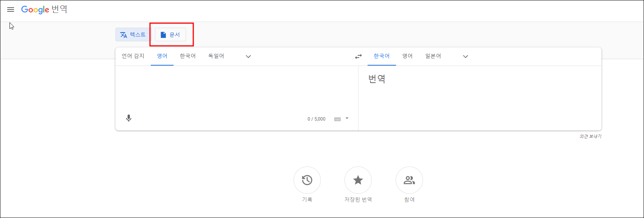Select 한국어 as the source language
The width and height of the screenshot is (644, 218).
pyautogui.click(x=188, y=56)
